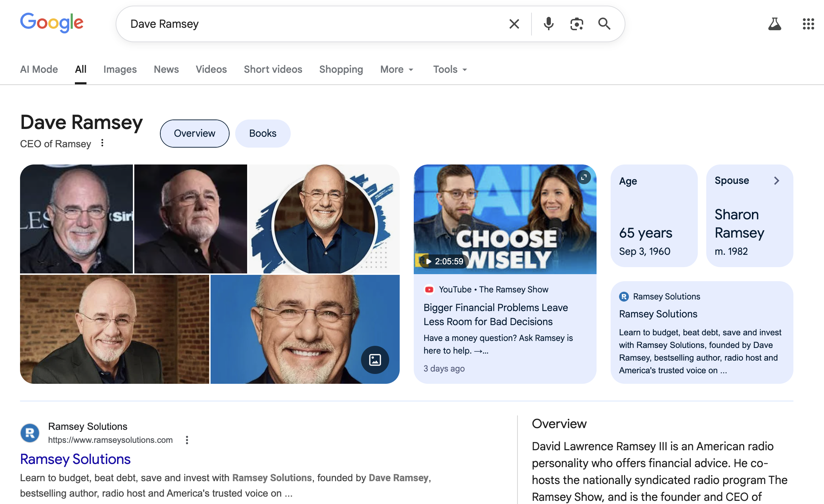Viewport: 824px width, 504px height.
Task: Open the three-dot menu on Ramsey Solutions result
Action: click(187, 440)
